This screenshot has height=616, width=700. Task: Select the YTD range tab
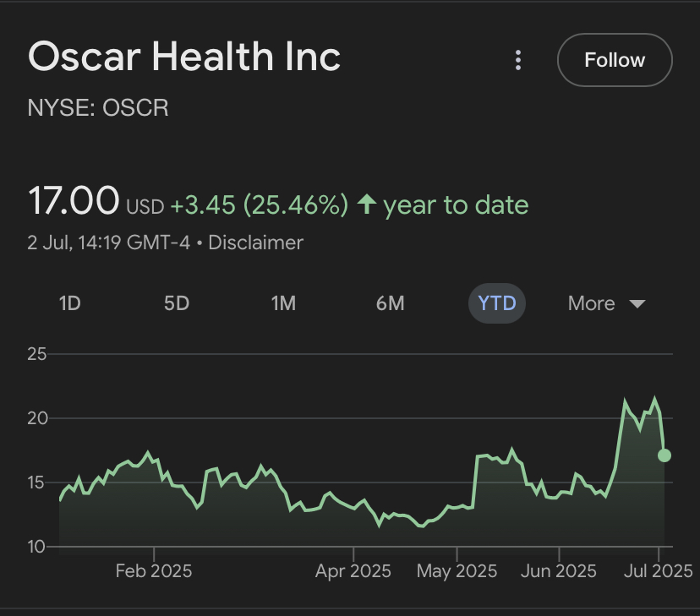[x=497, y=303]
